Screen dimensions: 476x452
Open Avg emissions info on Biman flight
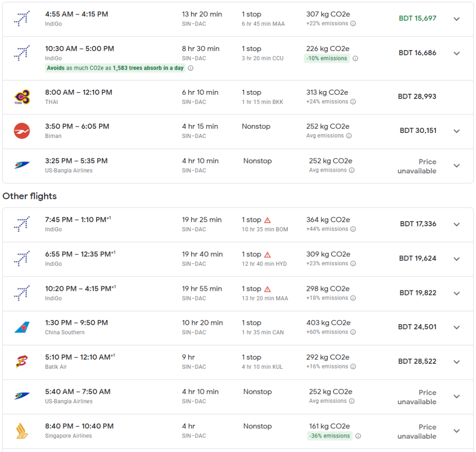pyautogui.click(x=349, y=136)
